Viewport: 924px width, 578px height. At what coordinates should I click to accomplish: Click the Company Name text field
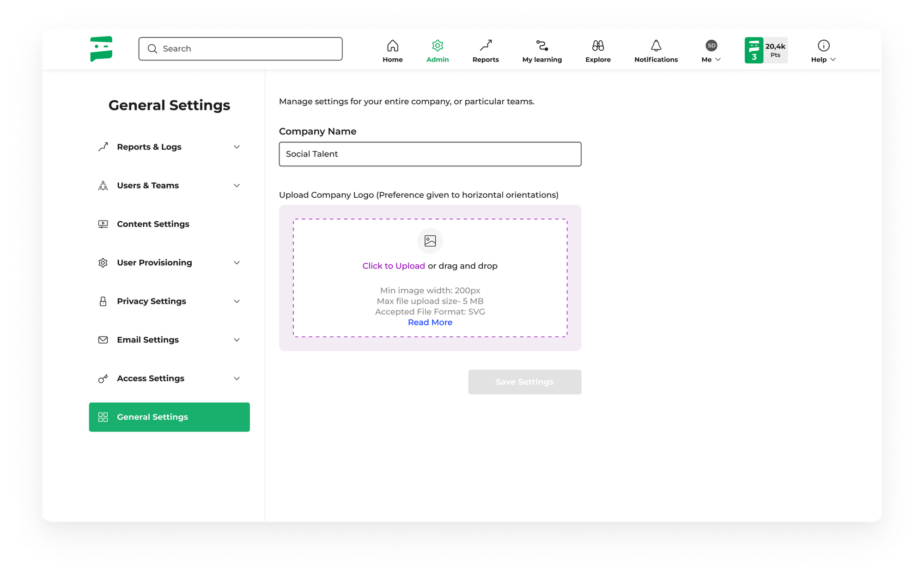[430, 154]
